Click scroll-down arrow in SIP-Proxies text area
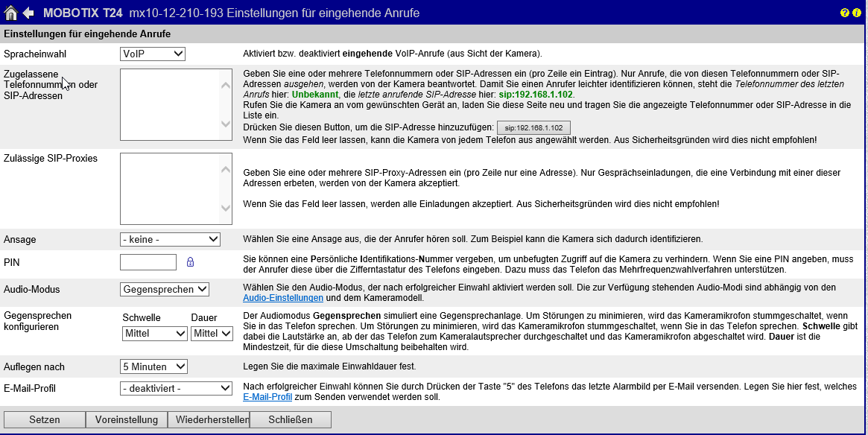This screenshot has height=435, width=868. (225, 208)
